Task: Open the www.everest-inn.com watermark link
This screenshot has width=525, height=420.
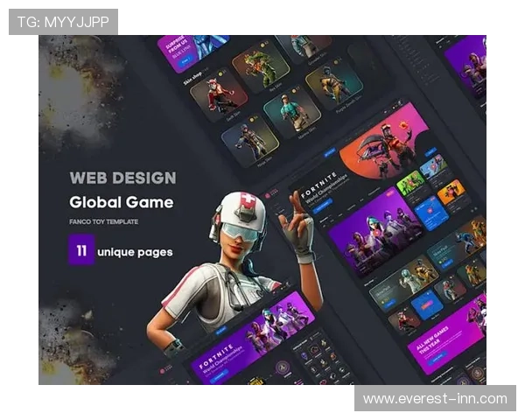Action: tap(434, 398)
